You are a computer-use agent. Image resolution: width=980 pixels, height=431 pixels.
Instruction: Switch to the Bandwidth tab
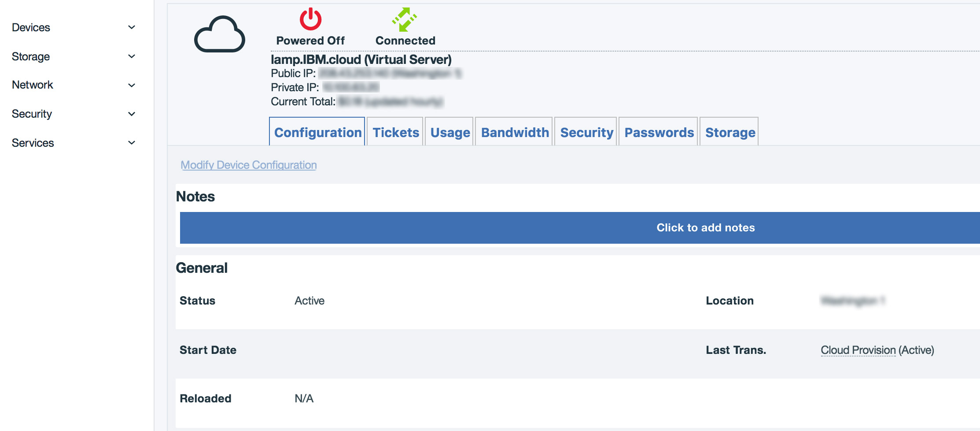point(514,132)
